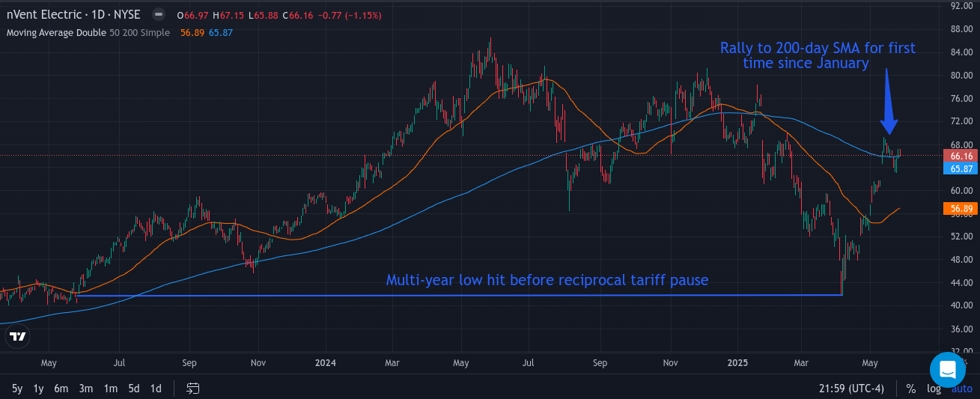Select the 1y time range
The image size is (980, 399).
click(39, 389)
